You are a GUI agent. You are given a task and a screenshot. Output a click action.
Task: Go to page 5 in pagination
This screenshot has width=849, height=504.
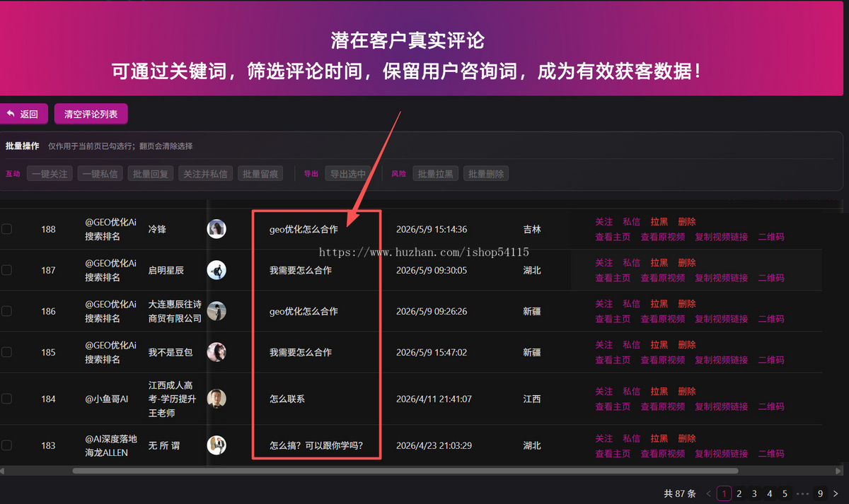(x=785, y=493)
